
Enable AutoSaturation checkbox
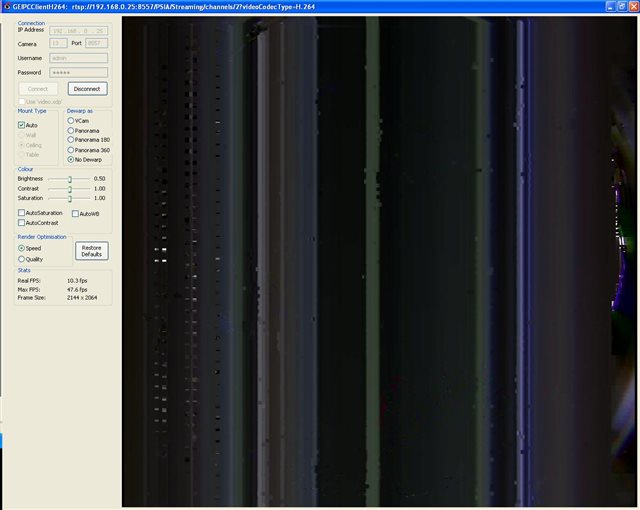(21, 213)
